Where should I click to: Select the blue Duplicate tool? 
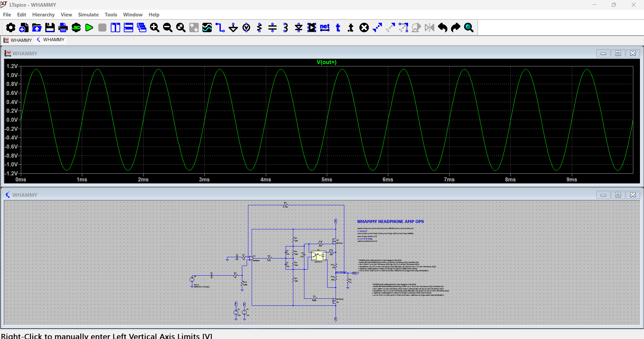377,27
